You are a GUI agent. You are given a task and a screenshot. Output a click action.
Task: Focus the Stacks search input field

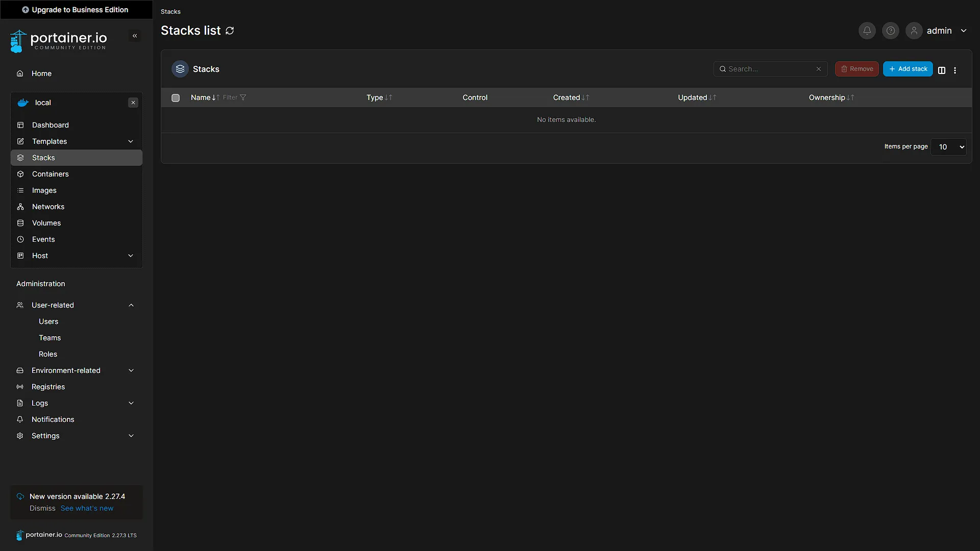click(x=770, y=69)
